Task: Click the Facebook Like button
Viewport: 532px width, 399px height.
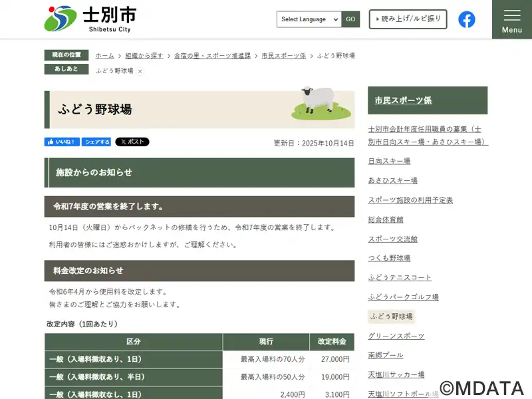Action: 63,142
